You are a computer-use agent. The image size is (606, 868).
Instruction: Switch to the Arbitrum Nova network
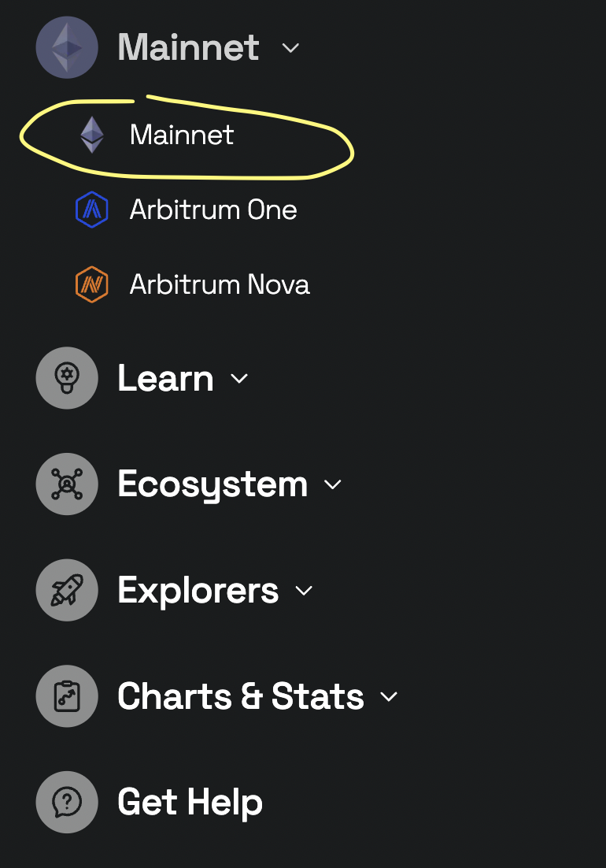pos(221,284)
